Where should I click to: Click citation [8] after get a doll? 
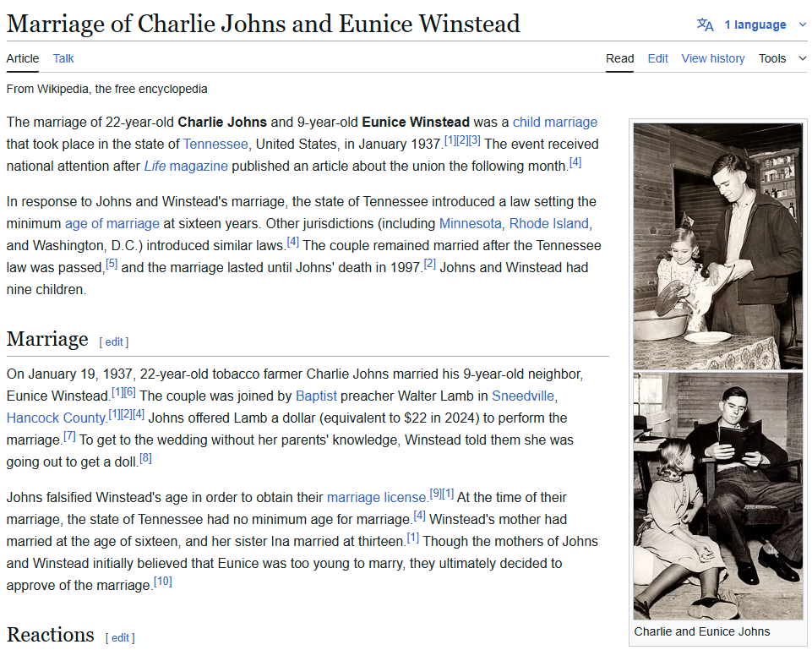click(x=145, y=458)
